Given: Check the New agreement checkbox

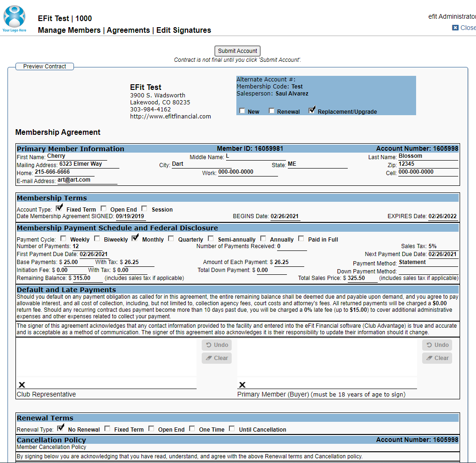Looking at the screenshot, I should 242,111.
